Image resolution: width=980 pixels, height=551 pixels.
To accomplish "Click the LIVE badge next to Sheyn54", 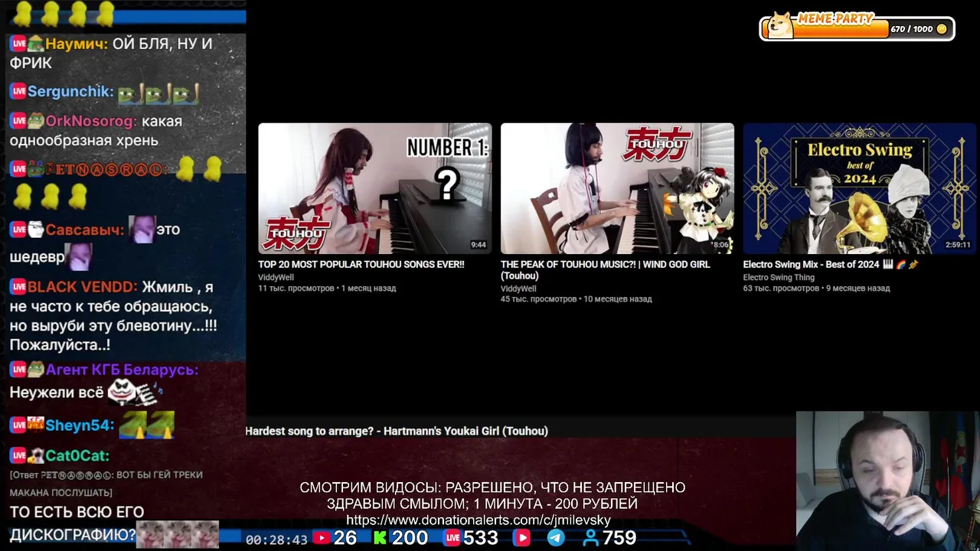I will [18, 425].
